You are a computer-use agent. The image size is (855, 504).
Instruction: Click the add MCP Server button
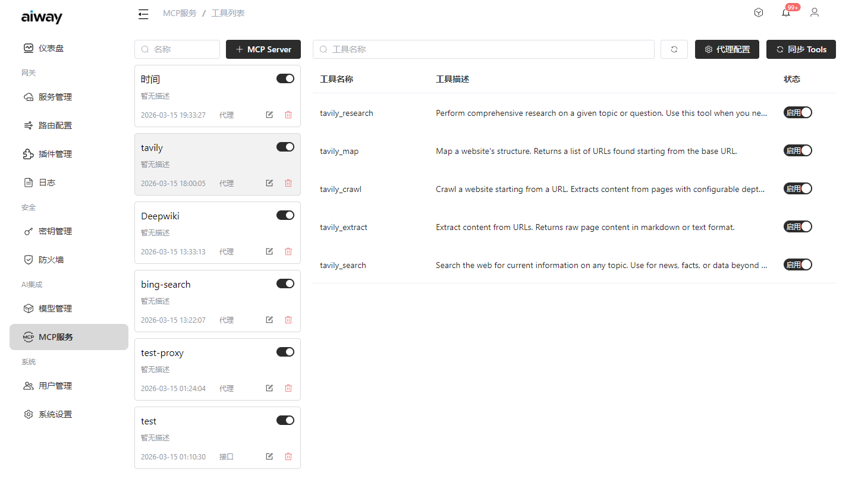tap(263, 49)
